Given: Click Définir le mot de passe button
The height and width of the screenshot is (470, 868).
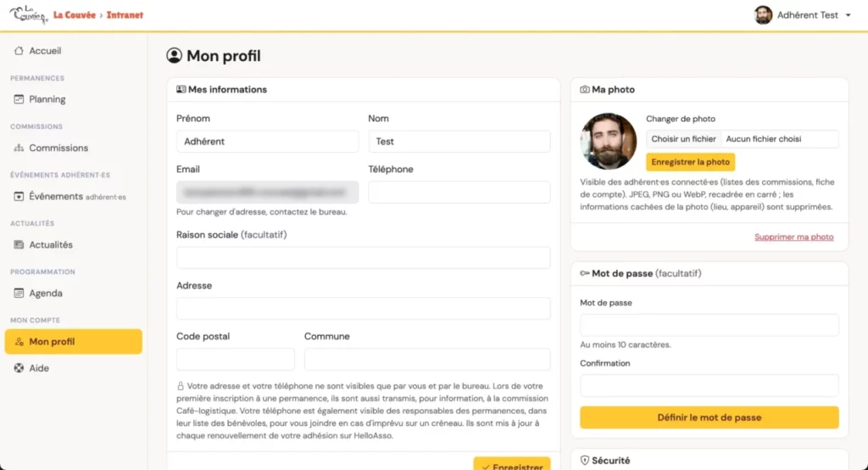Looking at the screenshot, I should (709, 417).
